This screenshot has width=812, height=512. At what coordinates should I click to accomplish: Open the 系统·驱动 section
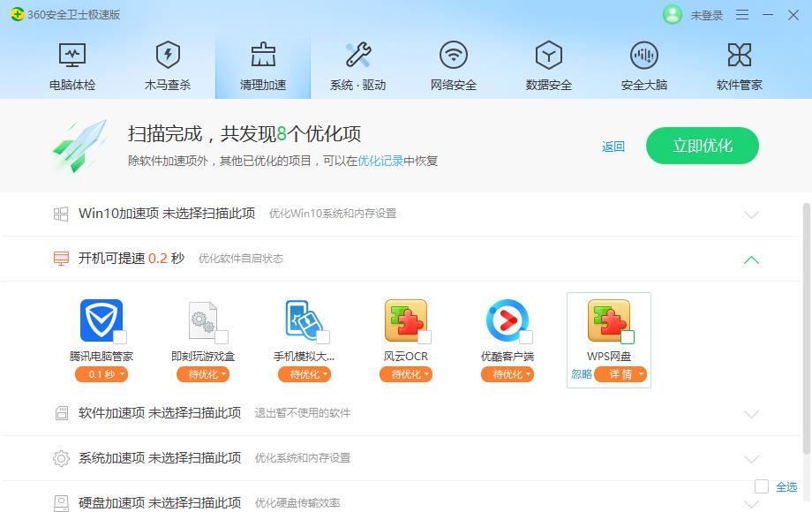tap(357, 62)
